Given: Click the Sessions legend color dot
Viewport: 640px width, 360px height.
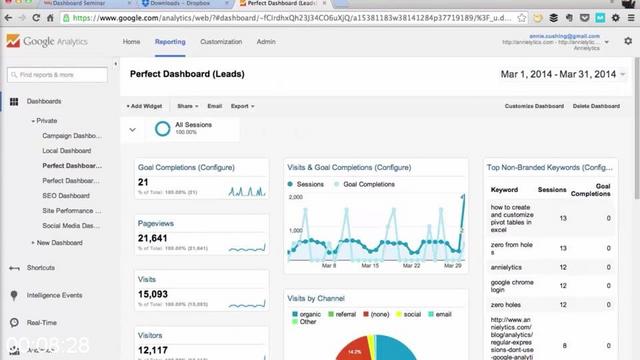Looking at the screenshot, I should click(x=290, y=184).
